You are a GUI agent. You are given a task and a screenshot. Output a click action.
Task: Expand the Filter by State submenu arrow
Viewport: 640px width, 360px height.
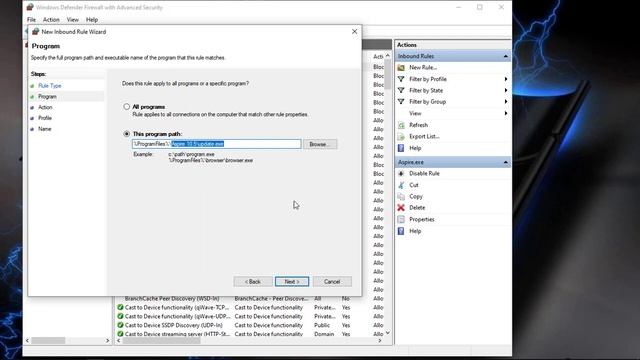(x=506, y=90)
